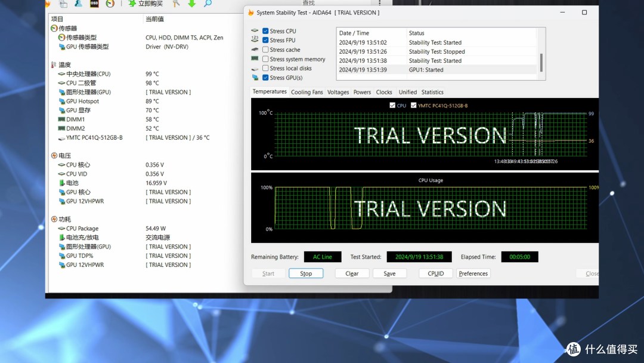Enable the Stress system memory checkbox
644x363 pixels.
[265, 59]
